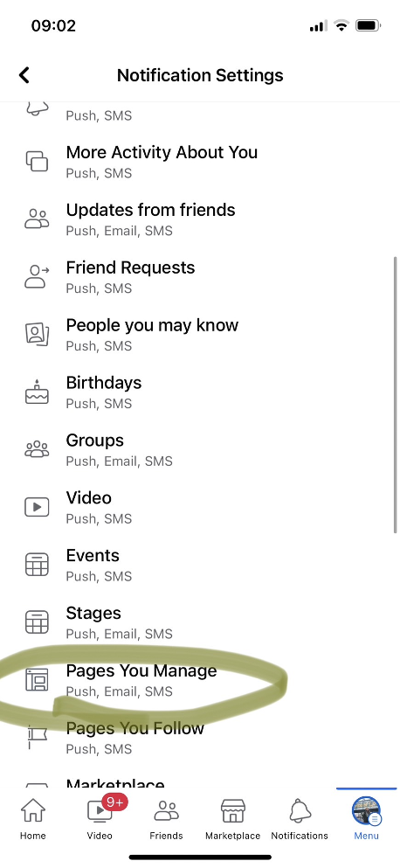The image size is (400, 868).
Task: Open Pages You Manage settings
Action: 200,679
